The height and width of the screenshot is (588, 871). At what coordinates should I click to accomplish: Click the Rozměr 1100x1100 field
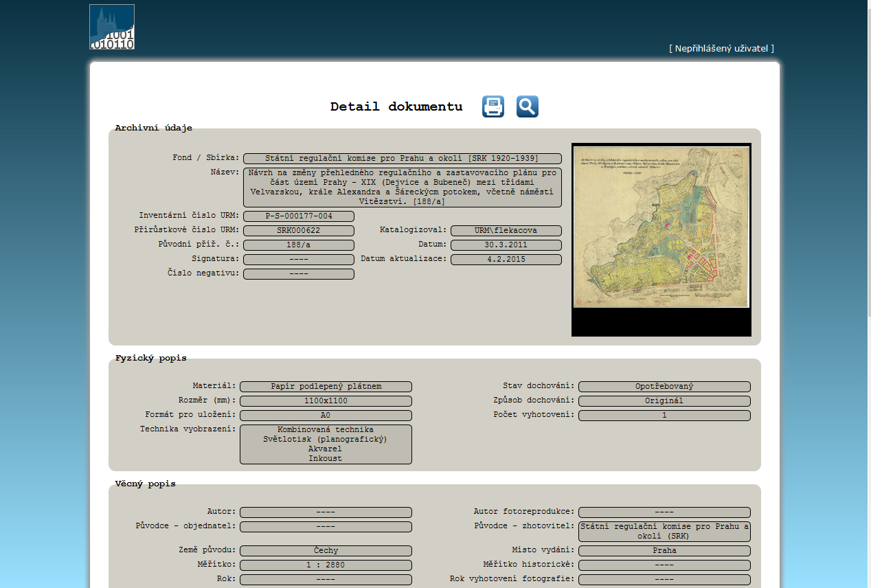coord(326,401)
